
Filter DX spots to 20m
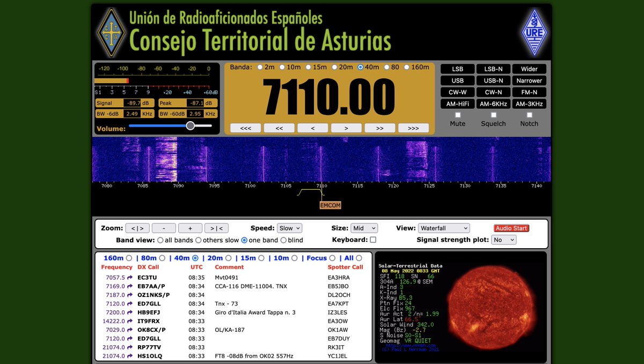coord(229,258)
